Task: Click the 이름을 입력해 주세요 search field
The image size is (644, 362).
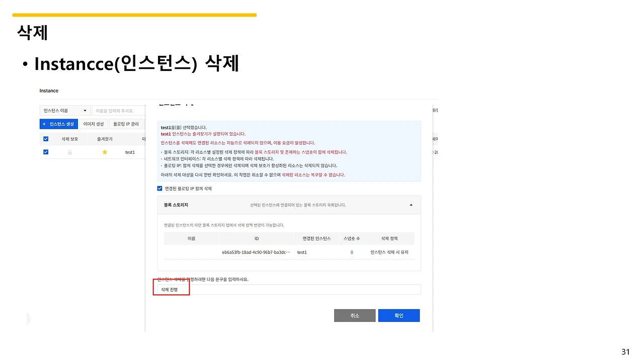Action: coord(119,110)
